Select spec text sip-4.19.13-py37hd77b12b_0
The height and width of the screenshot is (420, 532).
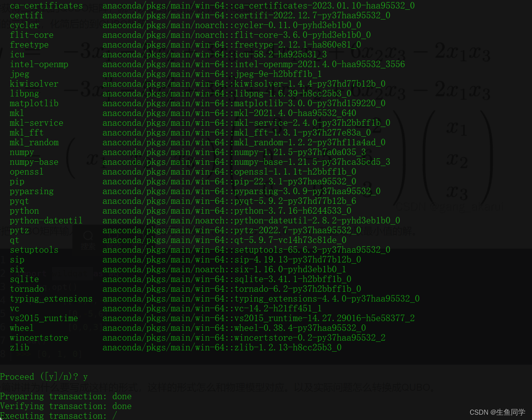coord(298,260)
